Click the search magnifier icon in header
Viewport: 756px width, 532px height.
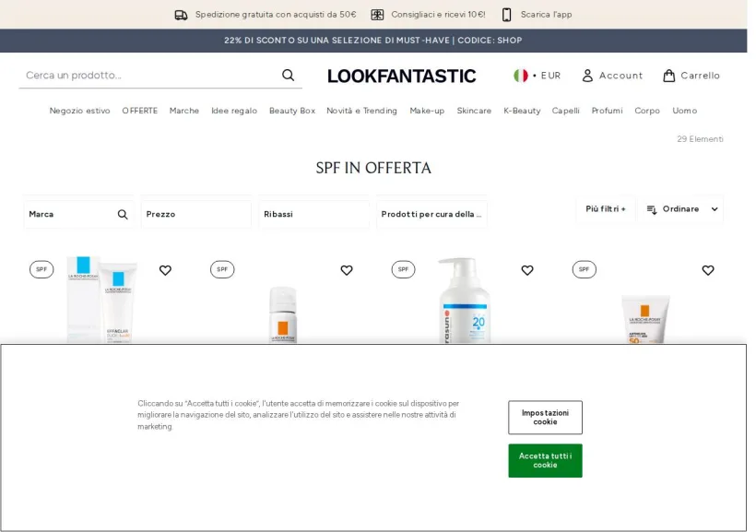(x=288, y=76)
